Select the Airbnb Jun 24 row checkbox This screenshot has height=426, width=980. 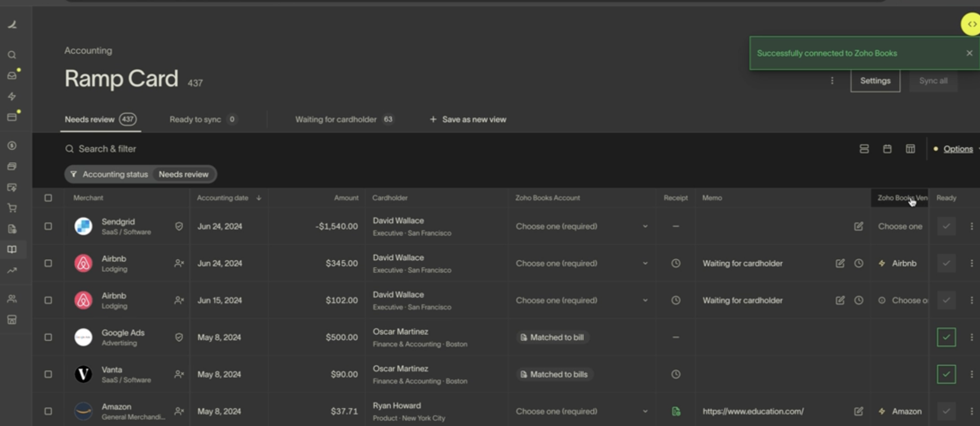click(x=48, y=263)
